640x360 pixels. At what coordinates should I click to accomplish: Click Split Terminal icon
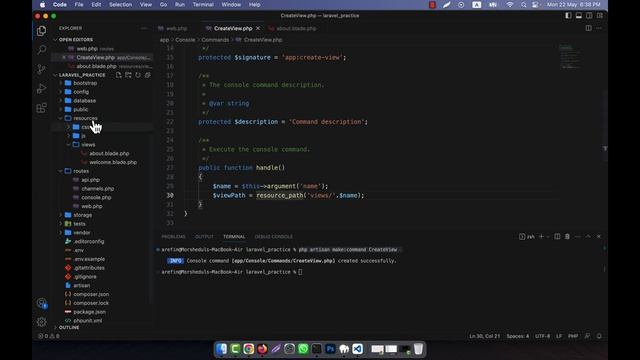point(557,236)
